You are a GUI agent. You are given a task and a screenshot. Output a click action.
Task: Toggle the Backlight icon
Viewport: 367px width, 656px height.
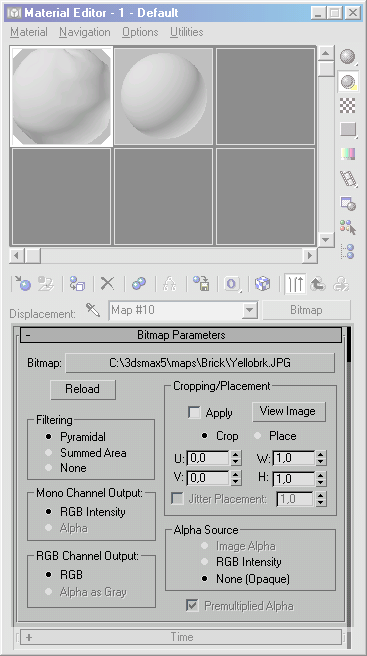347,82
